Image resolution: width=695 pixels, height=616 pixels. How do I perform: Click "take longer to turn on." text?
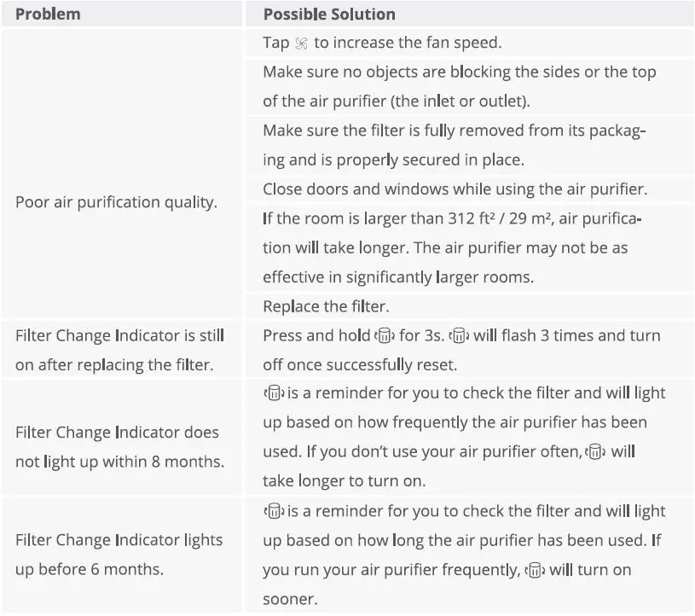tap(346, 481)
